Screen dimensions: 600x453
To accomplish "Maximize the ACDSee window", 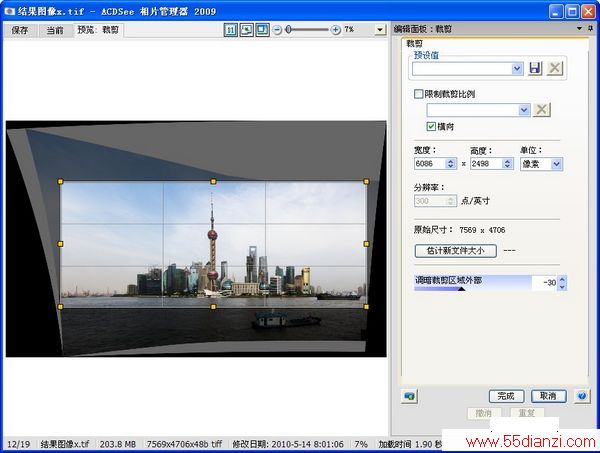I will (572, 11).
